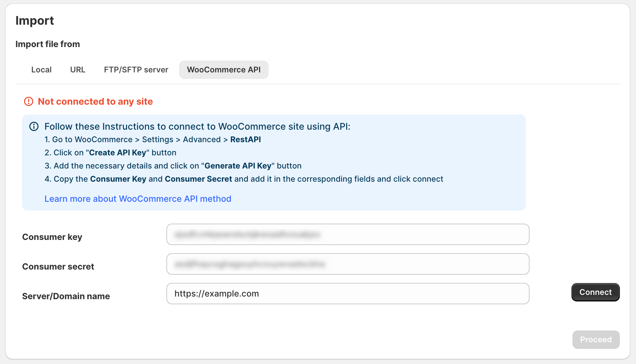Click the Proceed button
This screenshot has height=364, width=636.
pos(596,340)
